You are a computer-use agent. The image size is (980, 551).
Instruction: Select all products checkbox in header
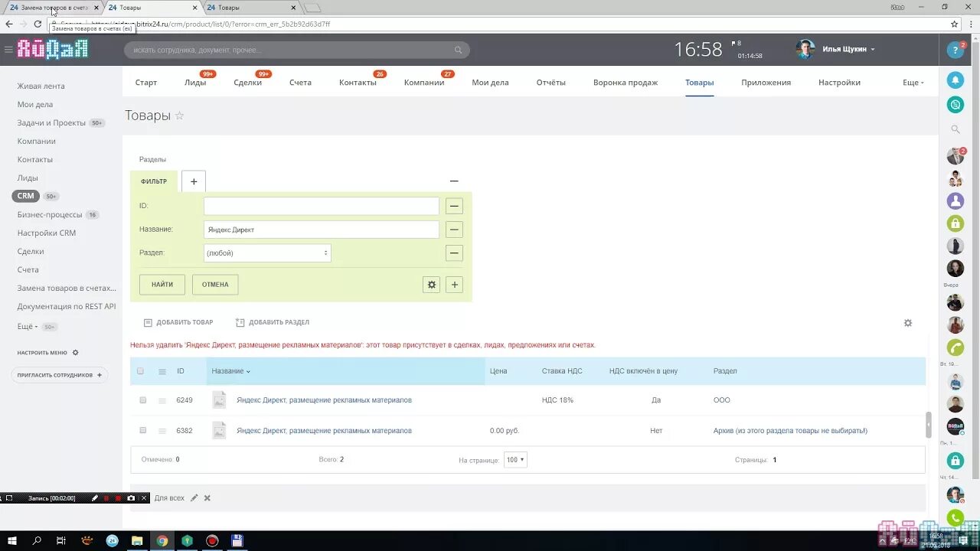pos(140,371)
